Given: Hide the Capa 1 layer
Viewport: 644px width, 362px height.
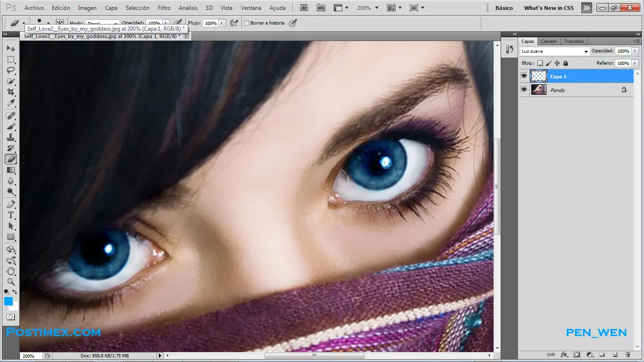Looking at the screenshot, I should pos(524,76).
